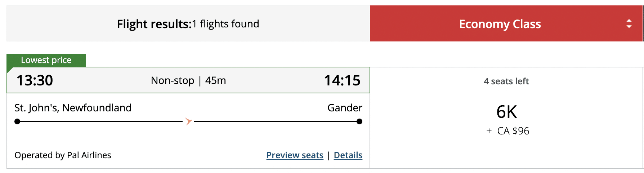Open the flight Details link
This screenshot has width=644, height=173.
(x=348, y=155)
